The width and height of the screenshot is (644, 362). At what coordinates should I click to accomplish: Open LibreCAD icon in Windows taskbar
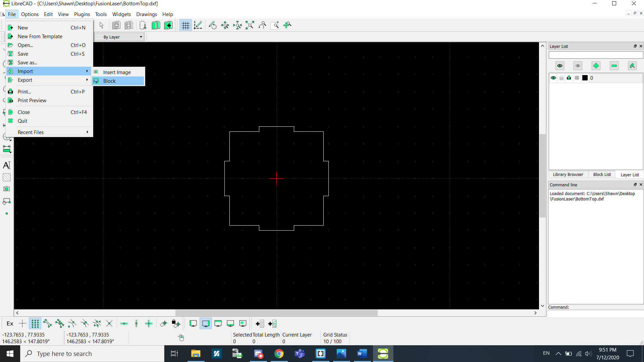[x=383, y=354]
